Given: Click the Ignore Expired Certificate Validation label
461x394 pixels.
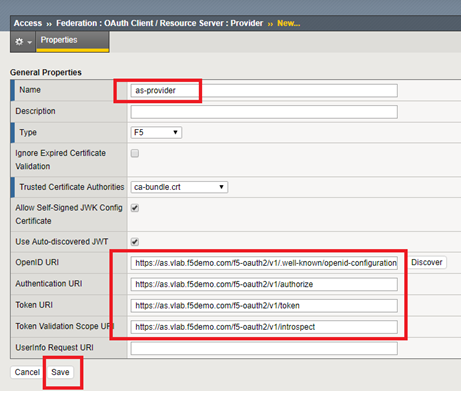Looking at the screenshot, I should [x=60, y=160].
